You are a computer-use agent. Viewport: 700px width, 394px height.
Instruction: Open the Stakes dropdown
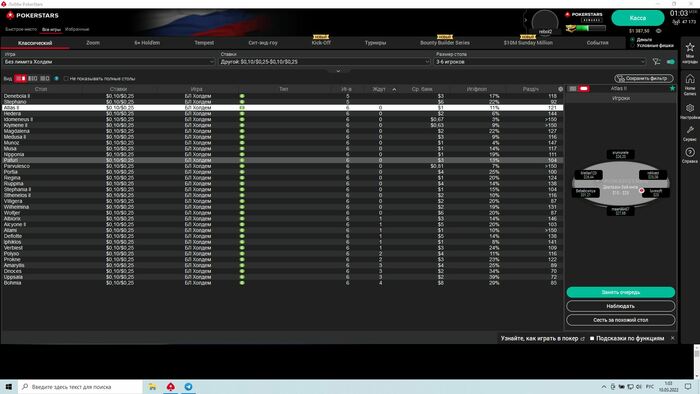(x=325, y=62)
